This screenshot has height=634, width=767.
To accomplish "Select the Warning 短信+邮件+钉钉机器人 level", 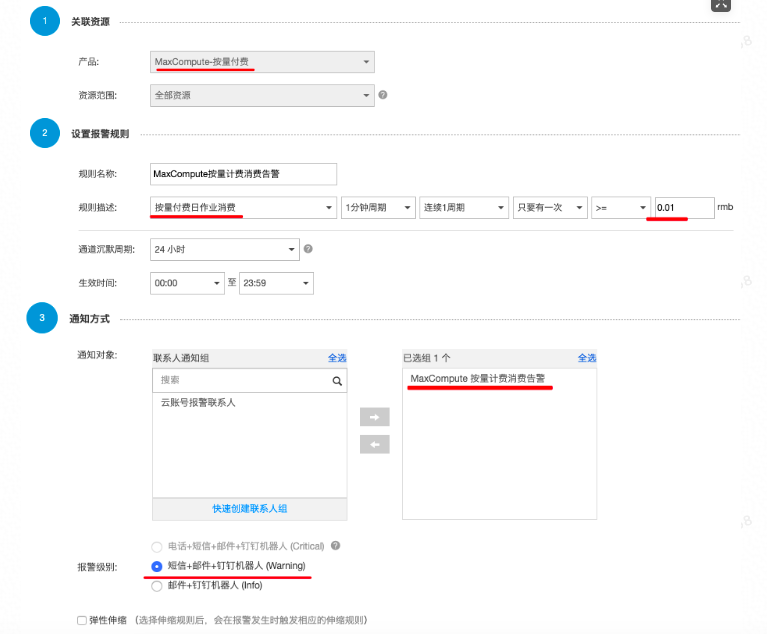I will [157, 566].
